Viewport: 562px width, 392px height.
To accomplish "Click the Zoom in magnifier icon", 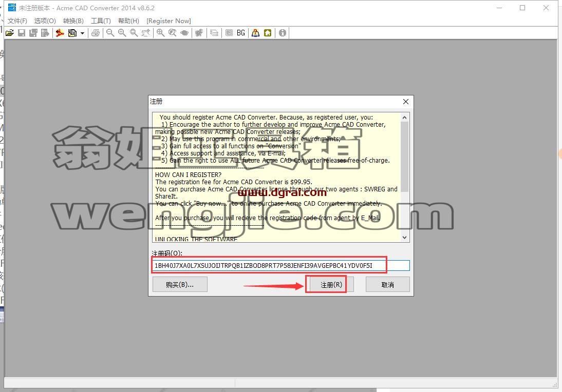I will [122, 33].
